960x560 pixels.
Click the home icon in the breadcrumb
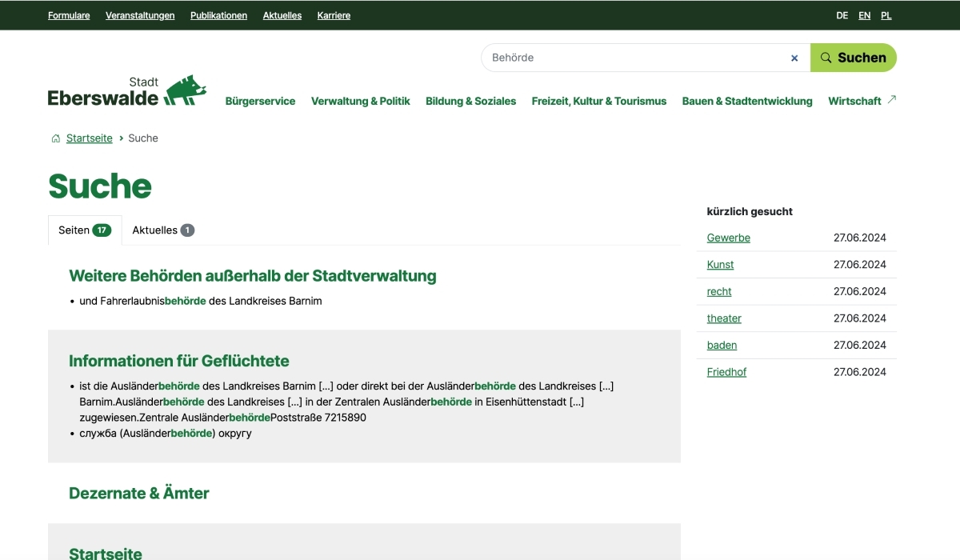(55, 138)
